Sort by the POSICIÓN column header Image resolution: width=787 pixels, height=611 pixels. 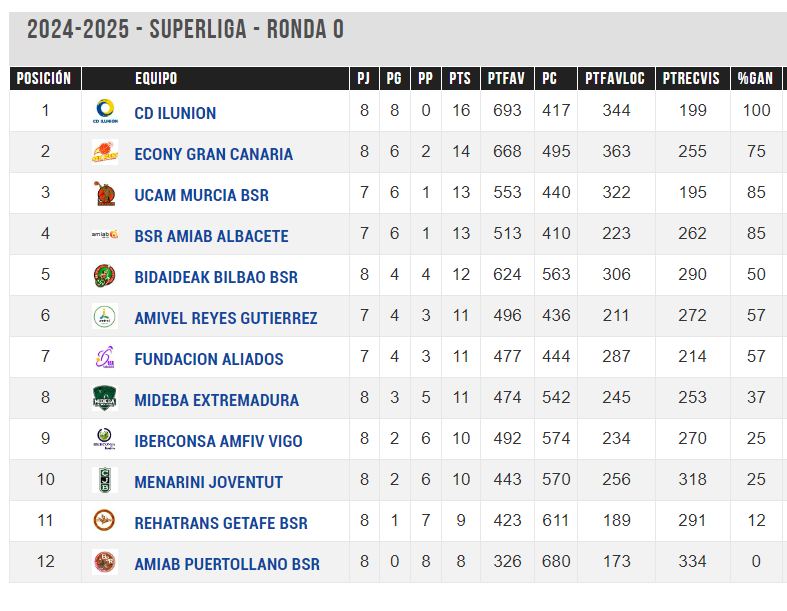pyautogui.click(x=45, y=78)
